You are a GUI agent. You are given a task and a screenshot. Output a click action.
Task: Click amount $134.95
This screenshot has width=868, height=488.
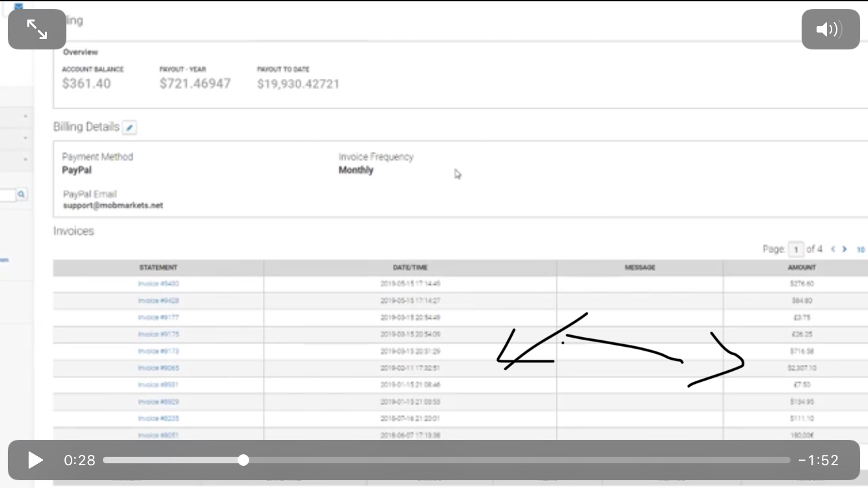pos(802,402)
